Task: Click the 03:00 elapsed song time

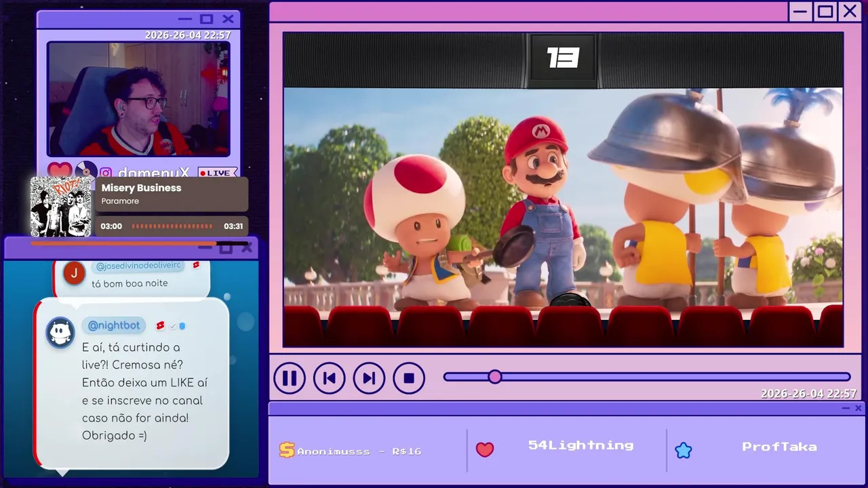Action: [x=111, y=226]
